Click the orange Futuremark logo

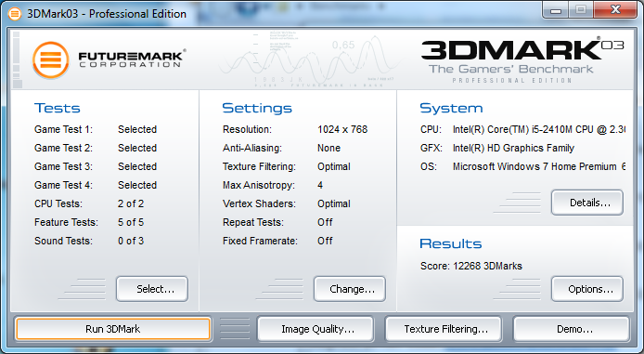pos(51,60)
